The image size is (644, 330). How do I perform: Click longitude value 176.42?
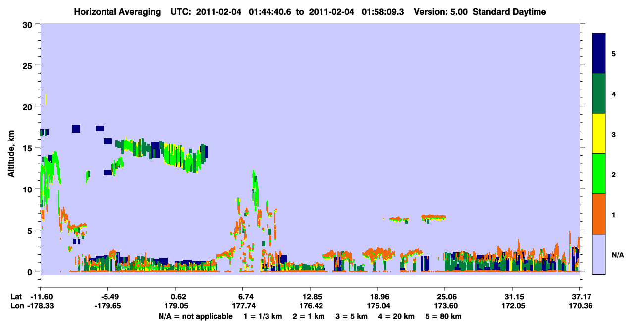point(310,306)
